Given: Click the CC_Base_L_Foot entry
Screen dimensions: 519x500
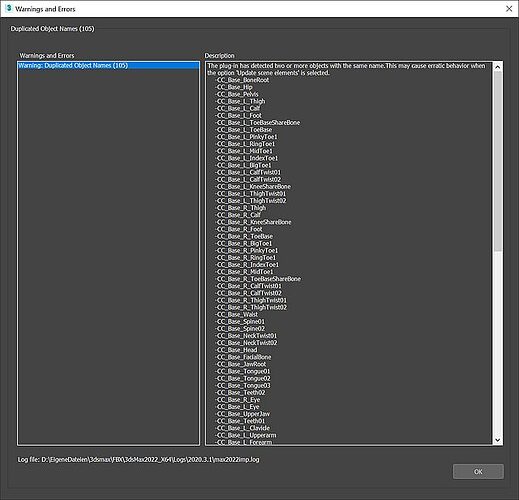Looking at the screenshot, I should click(239, 115).
